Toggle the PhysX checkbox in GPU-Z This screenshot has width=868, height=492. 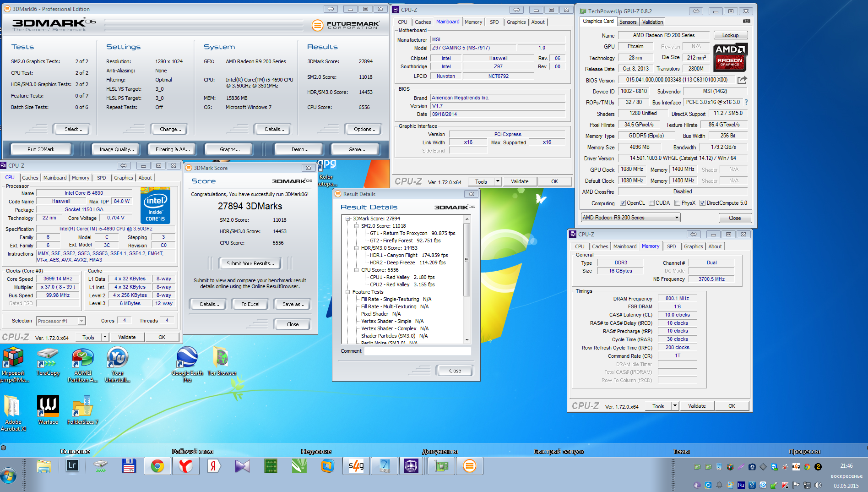click(x=677, y=203)
